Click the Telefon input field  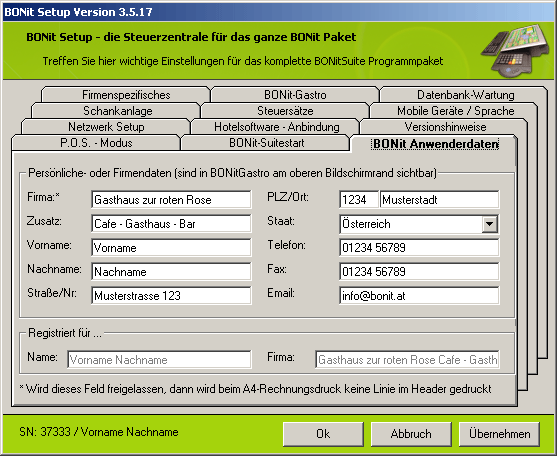point(419,247)
